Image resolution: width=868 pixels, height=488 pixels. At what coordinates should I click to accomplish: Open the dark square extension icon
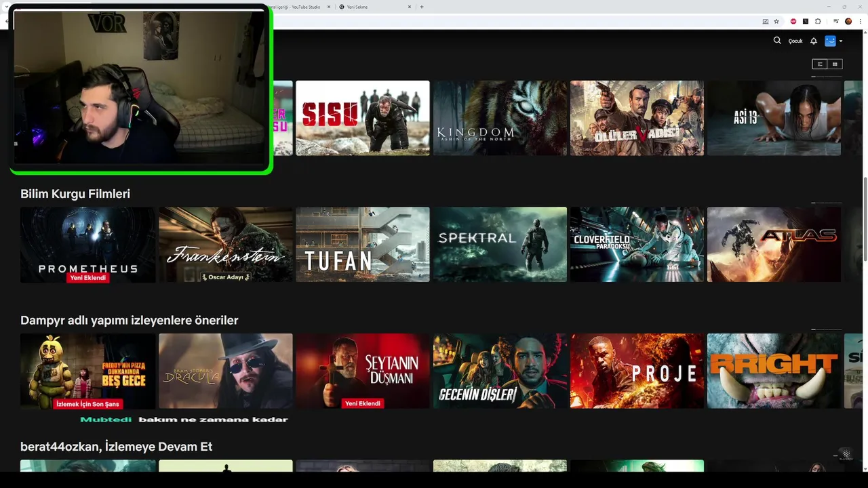click(x=806, y=21)
